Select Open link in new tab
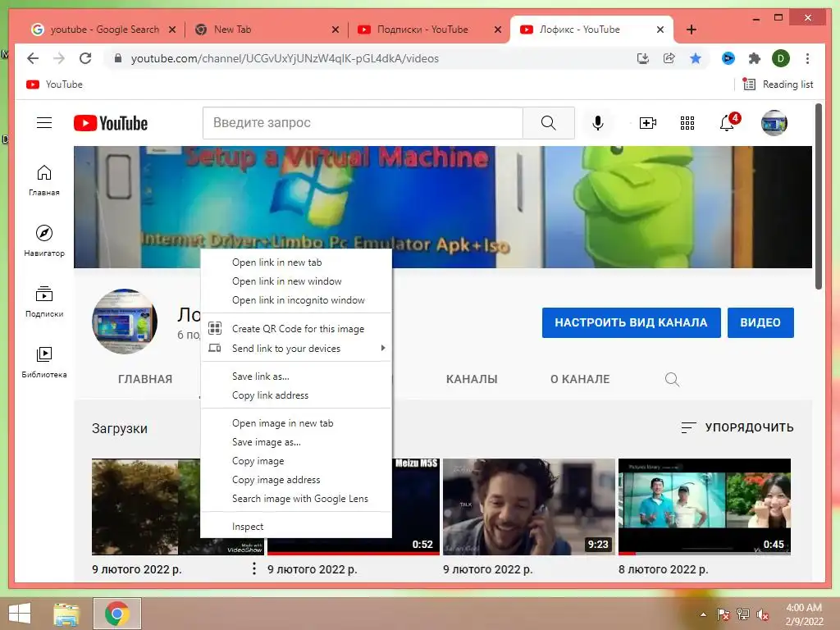This screenshot has height=630, width=840. click(x=296, y=262)
